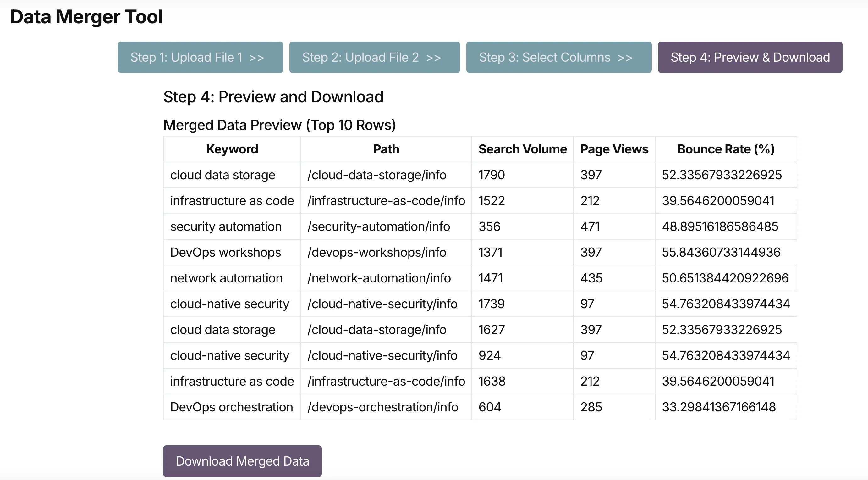Select the search volume cell 1790
This screenshot has height=480, width=868.
523,175
